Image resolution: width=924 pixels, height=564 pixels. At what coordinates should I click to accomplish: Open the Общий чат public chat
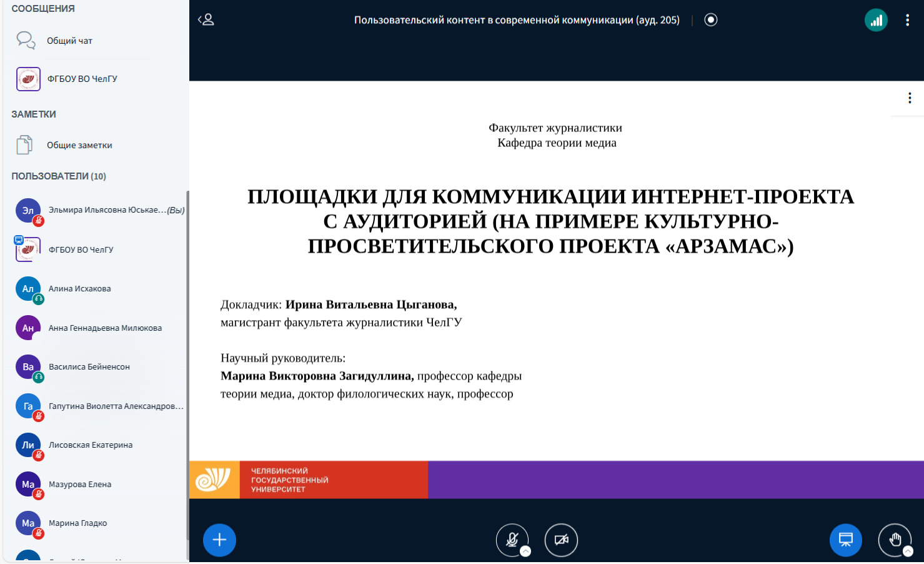click(x=69, y=41)
